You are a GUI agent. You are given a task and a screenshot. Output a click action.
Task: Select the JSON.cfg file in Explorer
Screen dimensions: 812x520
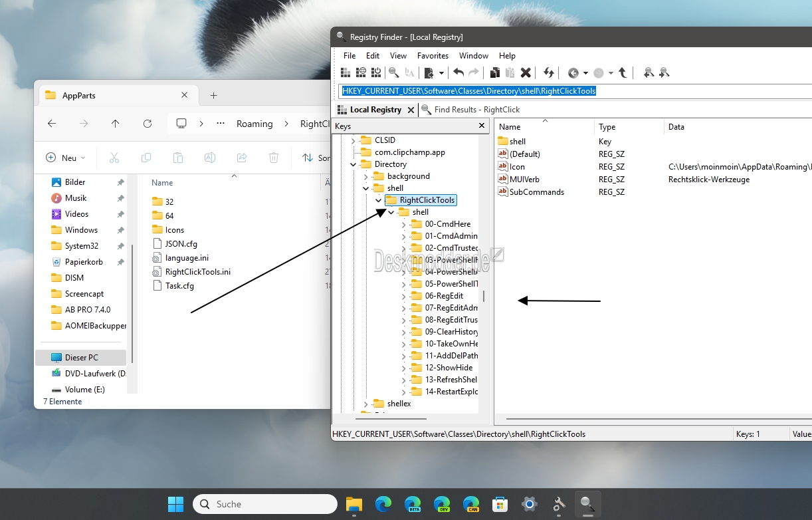click(175, 243)
